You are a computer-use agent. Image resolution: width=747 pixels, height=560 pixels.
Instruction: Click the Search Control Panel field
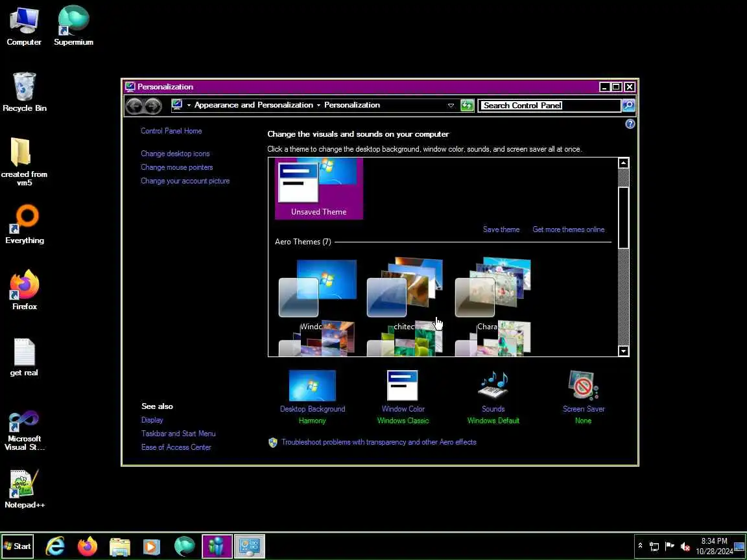coord(549,105)
